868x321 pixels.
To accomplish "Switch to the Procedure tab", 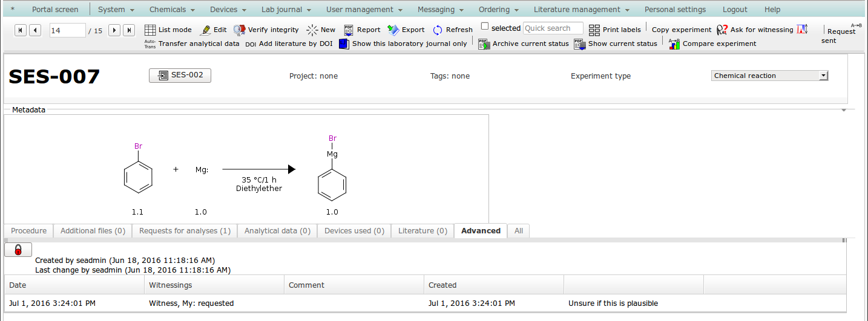I will pyautogui.click(x=28, y=231).
